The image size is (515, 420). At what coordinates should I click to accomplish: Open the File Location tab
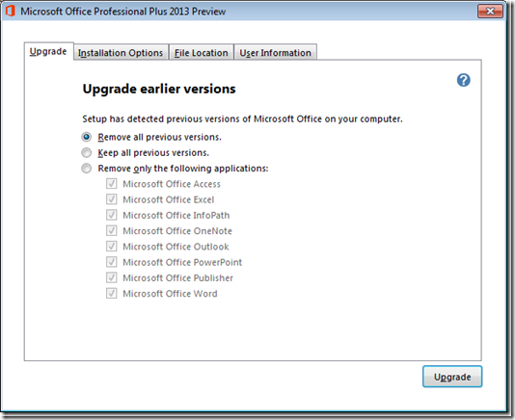[201, 52]
